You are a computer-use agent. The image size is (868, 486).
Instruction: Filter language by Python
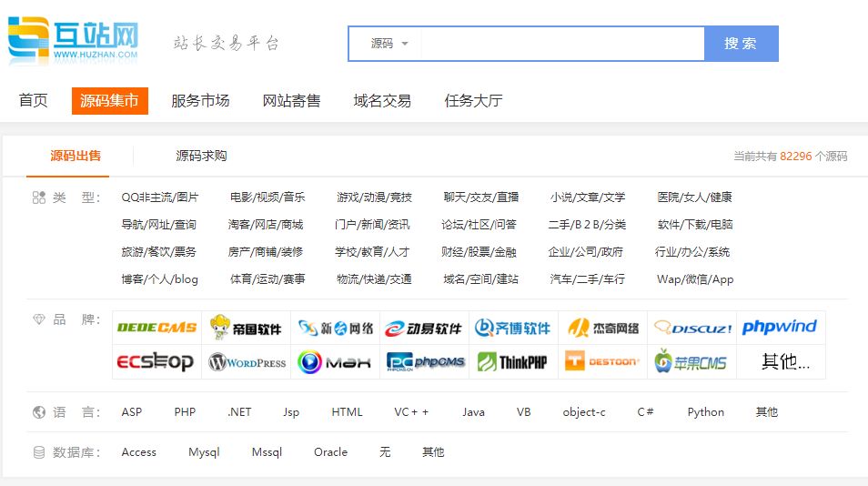pos(706,412)
